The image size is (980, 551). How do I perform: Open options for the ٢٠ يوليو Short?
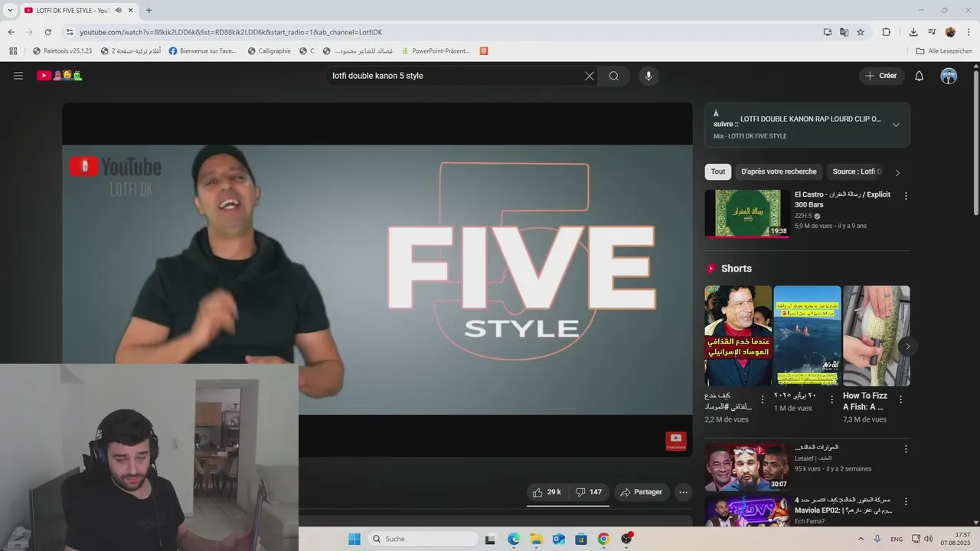tap(831, 399)
